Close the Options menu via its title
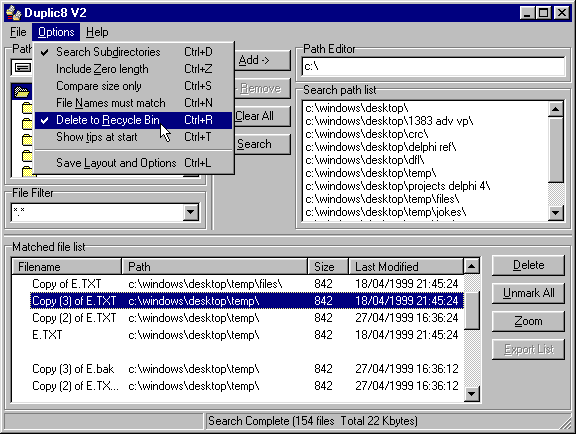 tap(56, 32)
